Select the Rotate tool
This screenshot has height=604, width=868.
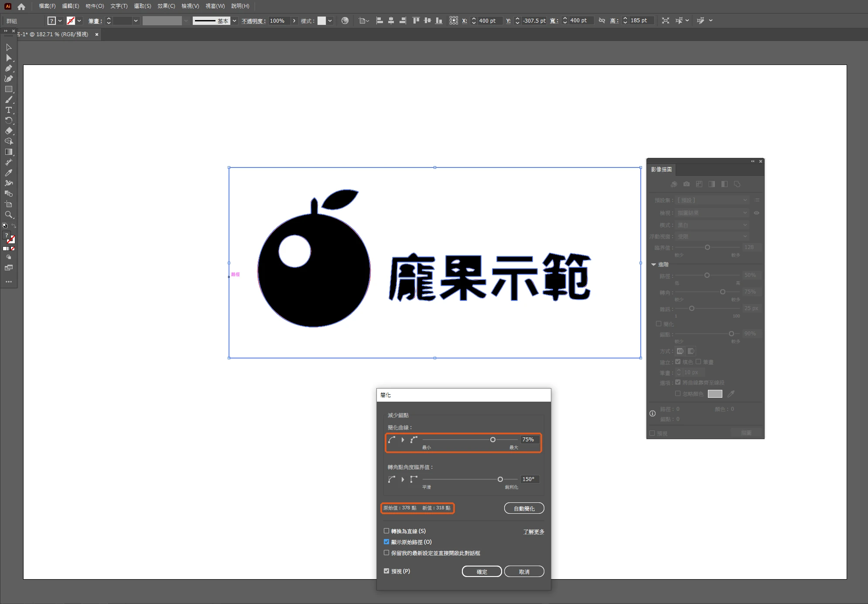point(8,120)
